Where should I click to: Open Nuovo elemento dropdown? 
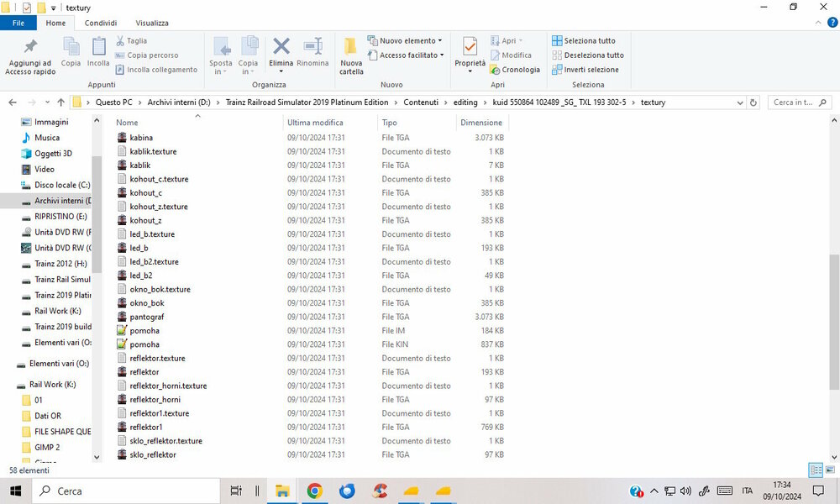pyautogui.click(x=405, y=40)
